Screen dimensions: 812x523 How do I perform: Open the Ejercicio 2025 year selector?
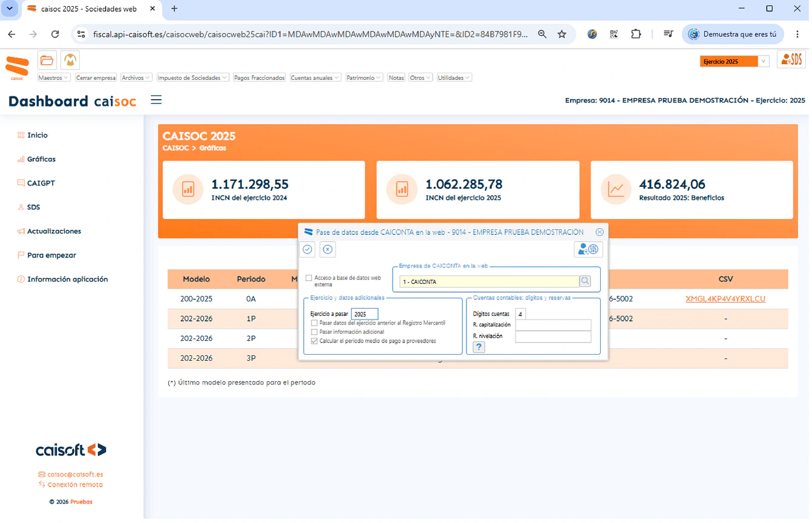[x=735, y=61]
